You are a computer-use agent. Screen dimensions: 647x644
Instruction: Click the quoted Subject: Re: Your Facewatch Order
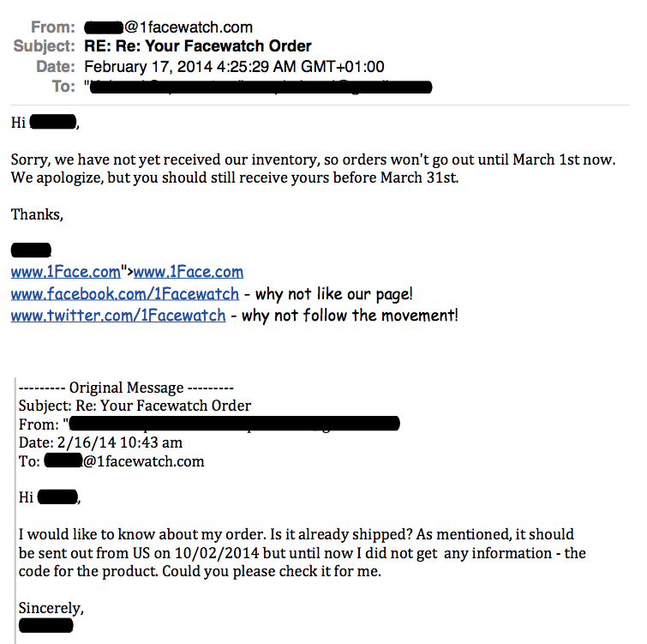[x=135, y=406]
